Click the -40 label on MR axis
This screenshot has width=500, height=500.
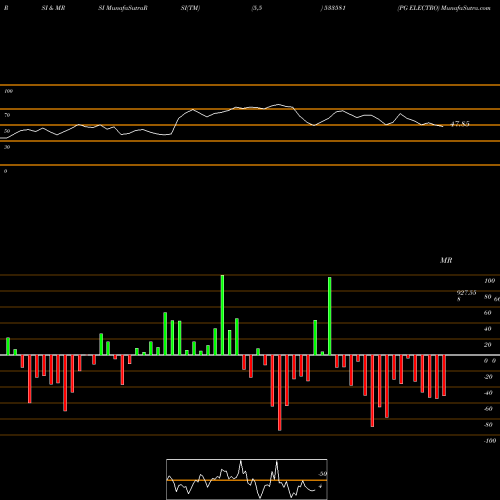point(488,393)
